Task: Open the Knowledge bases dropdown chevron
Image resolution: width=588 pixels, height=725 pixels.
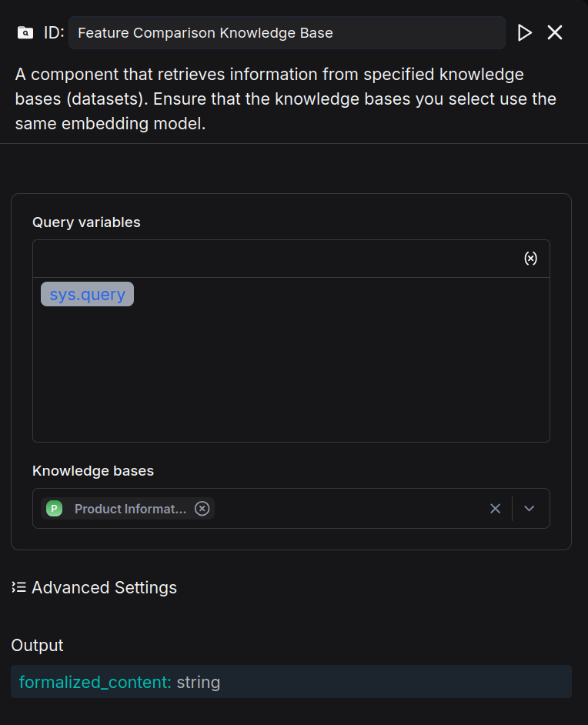Action: [x=530, y=509]
